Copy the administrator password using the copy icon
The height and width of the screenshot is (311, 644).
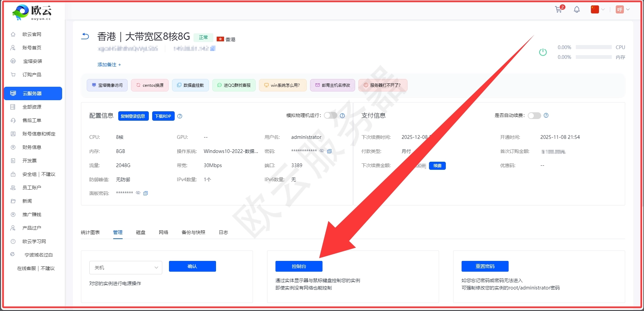[330, 151]
